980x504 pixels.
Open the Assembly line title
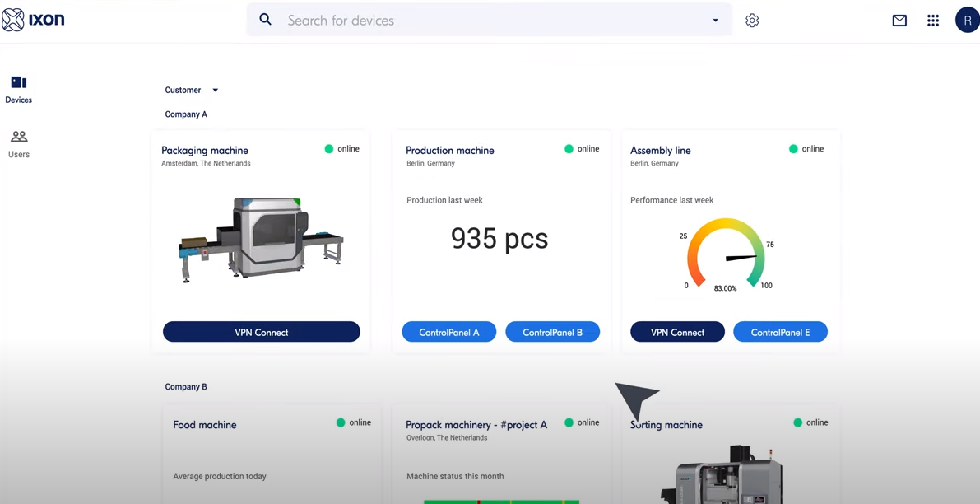point(661,150)
